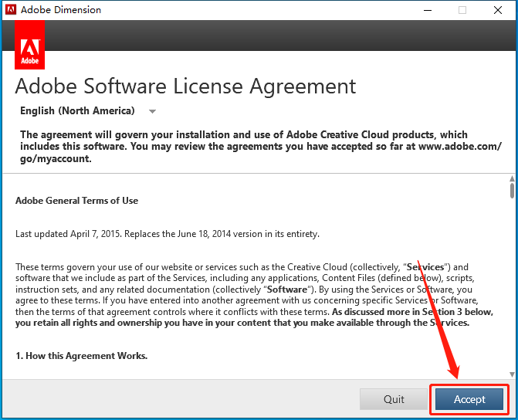Accept the Adobe license agreement
The image size is (518, 420).
point(469,399)
